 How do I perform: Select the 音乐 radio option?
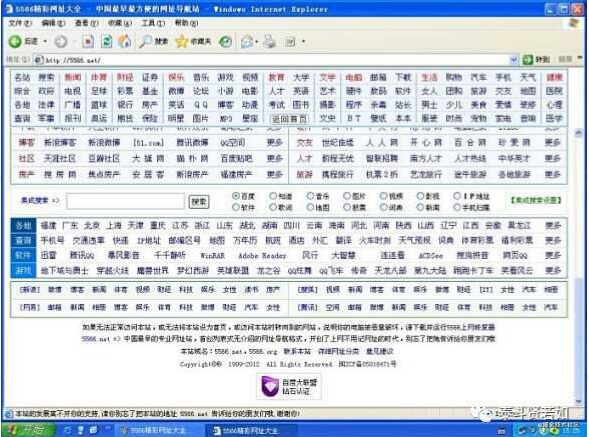(x=310, y=196)
